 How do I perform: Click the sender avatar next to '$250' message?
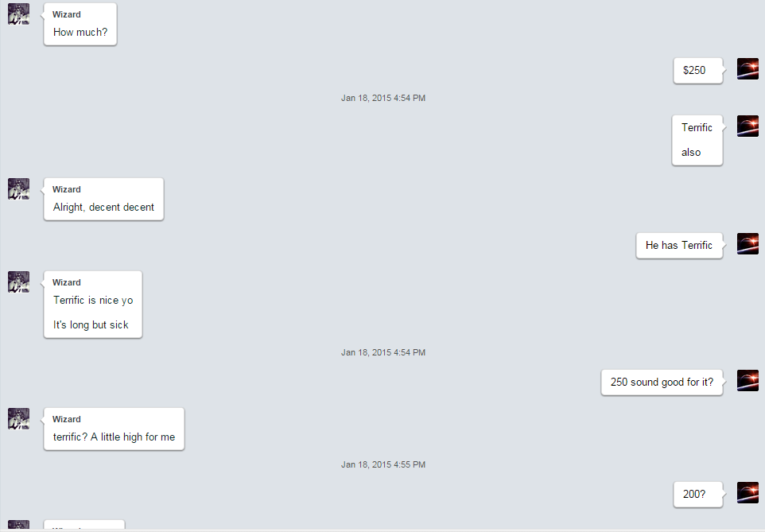tap(748, 69)
